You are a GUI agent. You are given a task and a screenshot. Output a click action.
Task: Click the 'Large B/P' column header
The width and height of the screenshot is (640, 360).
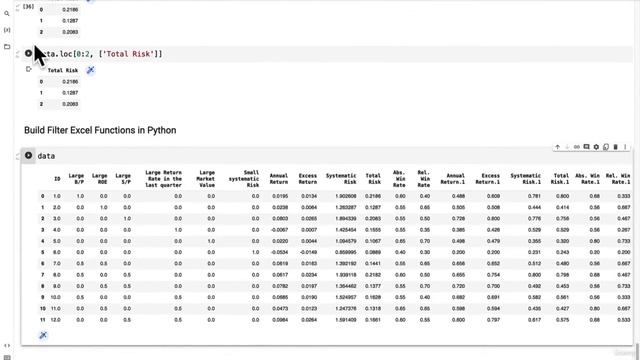tap(76, 179)
